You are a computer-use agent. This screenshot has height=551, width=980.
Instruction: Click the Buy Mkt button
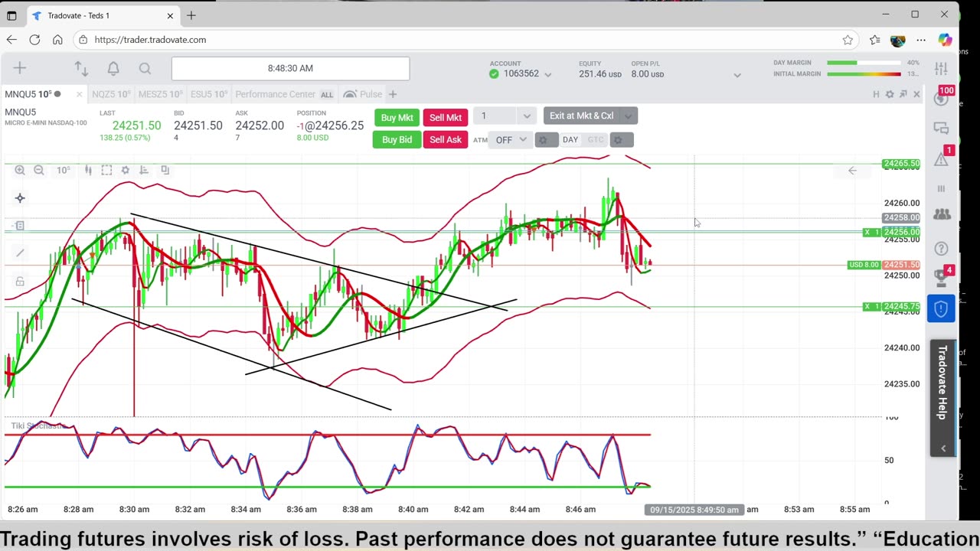397,117
